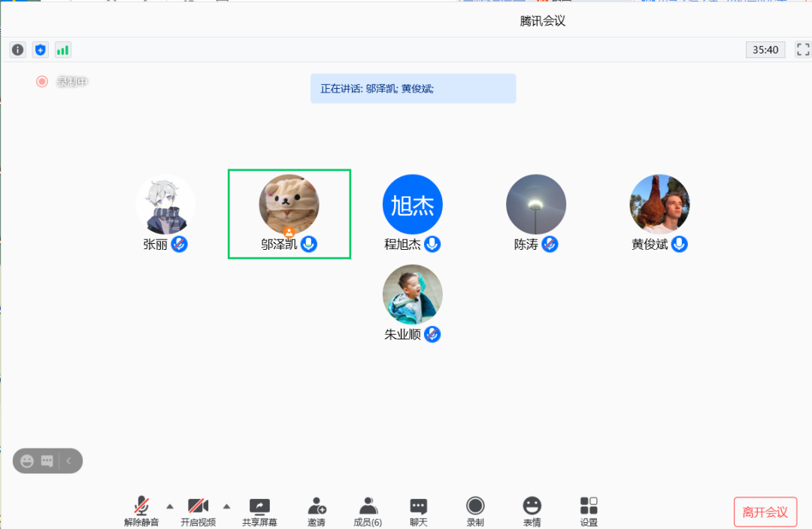Open the meeting info icon
This screenshot has width=812, height=529.
[x=17, y=50]
